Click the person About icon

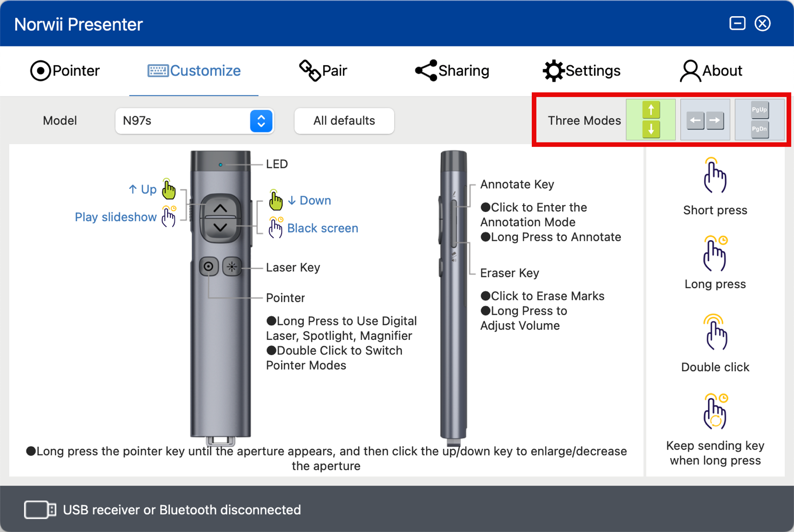(x=690, y=71)
